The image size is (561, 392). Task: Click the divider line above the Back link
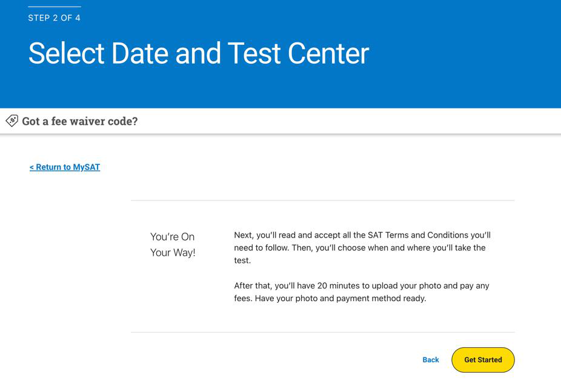[322, 332]
